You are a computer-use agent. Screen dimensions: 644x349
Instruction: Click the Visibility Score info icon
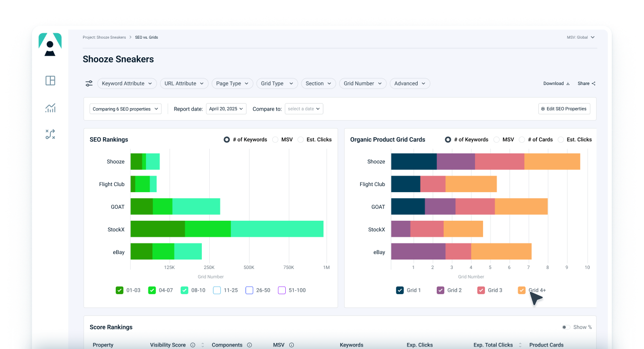[193, 345]
